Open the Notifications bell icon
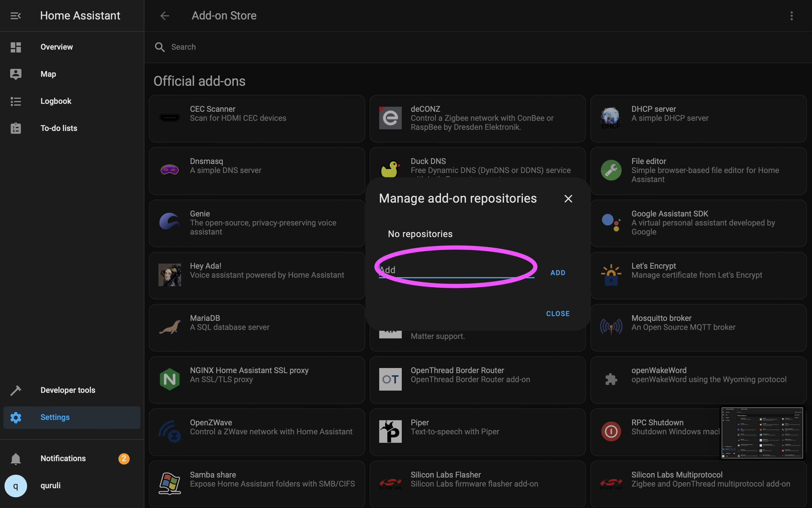This screenshot has width=812, height=508. 16,459
